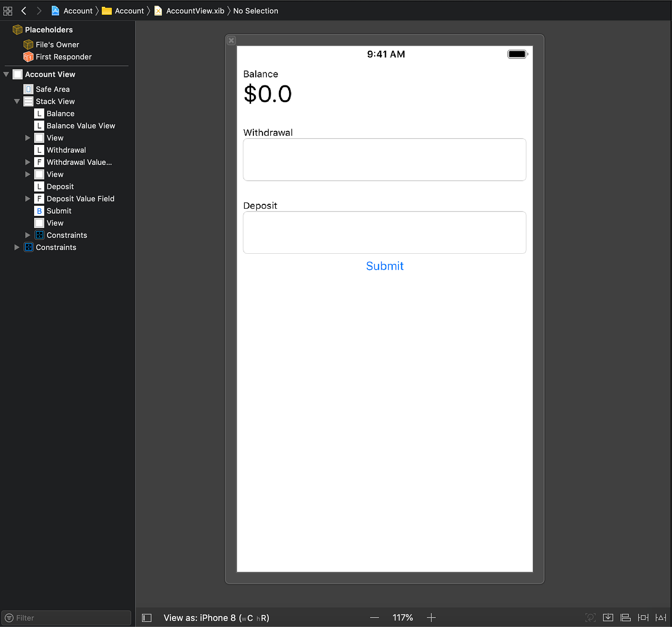Click Resolve Auto Layout Issues icon

click(x=660, y=617)
